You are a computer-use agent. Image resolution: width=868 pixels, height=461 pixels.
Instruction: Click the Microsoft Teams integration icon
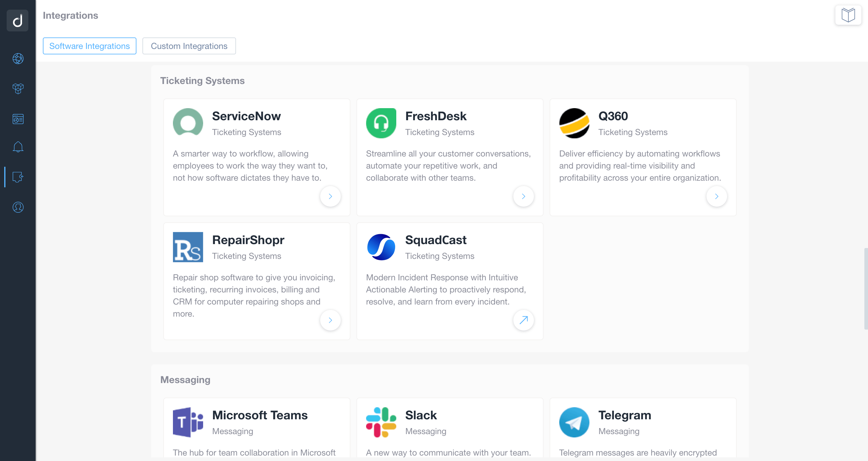[189, 421]
